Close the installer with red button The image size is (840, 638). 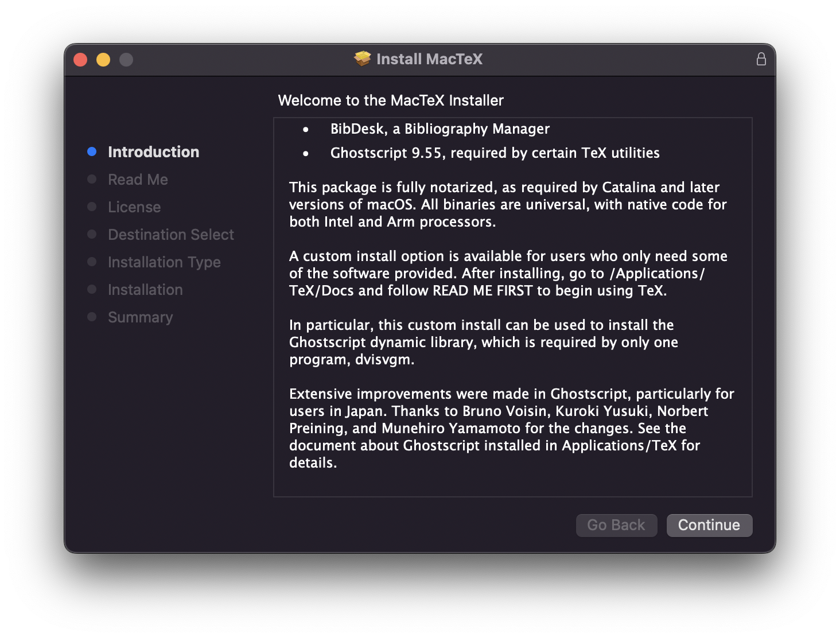80,60
